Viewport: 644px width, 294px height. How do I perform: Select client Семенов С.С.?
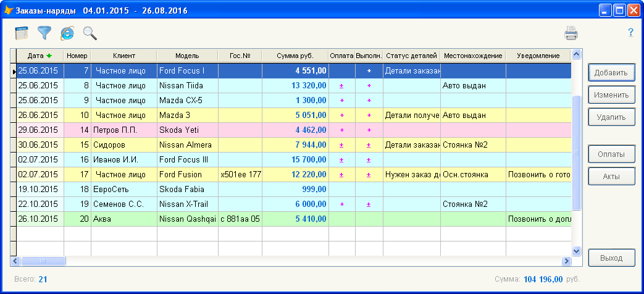coord(124,204)
